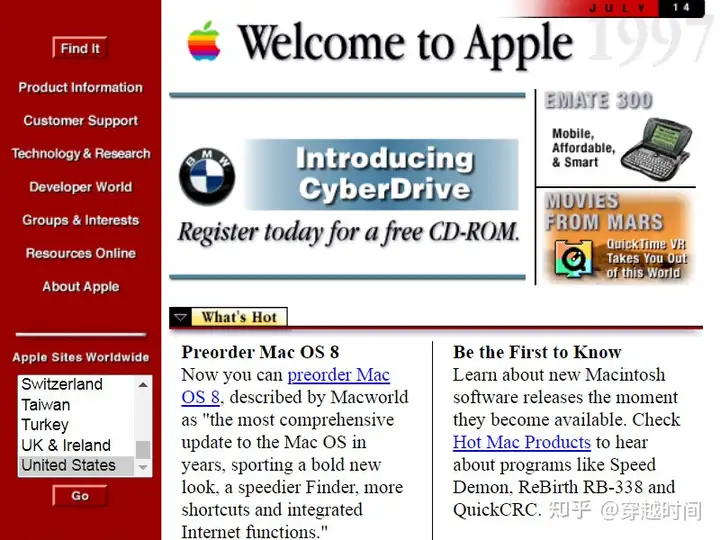This screenshot has height=540, width=720.
Task: Open Customer Support section
Action: [81, 120]
